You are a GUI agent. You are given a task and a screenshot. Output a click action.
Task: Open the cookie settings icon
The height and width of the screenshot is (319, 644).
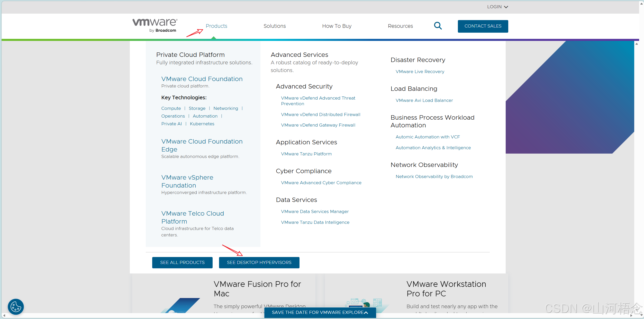(x=16, y=306)
